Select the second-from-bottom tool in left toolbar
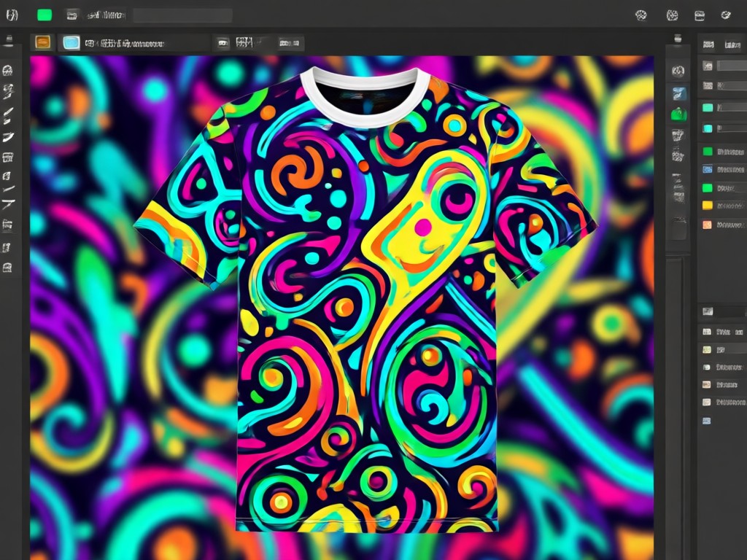This screenshot has height=560, width=747. pos(7,248)
